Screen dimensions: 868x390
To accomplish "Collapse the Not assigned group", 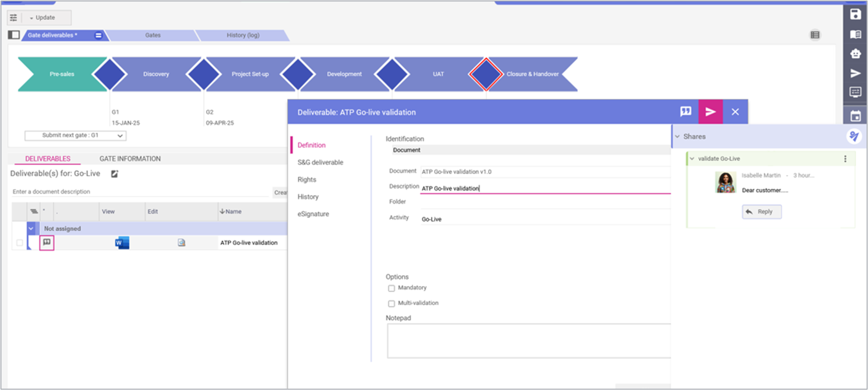I will tap(31, 228).
